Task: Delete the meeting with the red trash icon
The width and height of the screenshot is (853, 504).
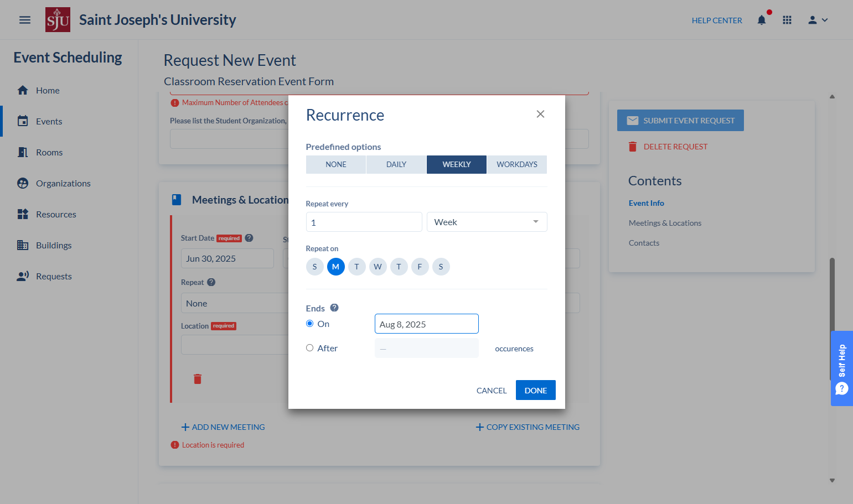Action: click(x=198, y=379)
